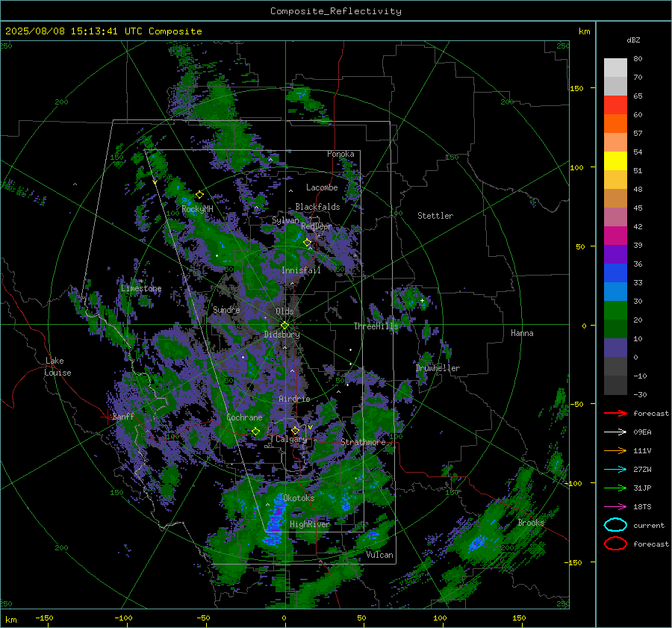Image resolution: width=672 pixels, height=628 pixels.
Task: Click the yellow diamond marker below Cochrane
Action: 255,432
